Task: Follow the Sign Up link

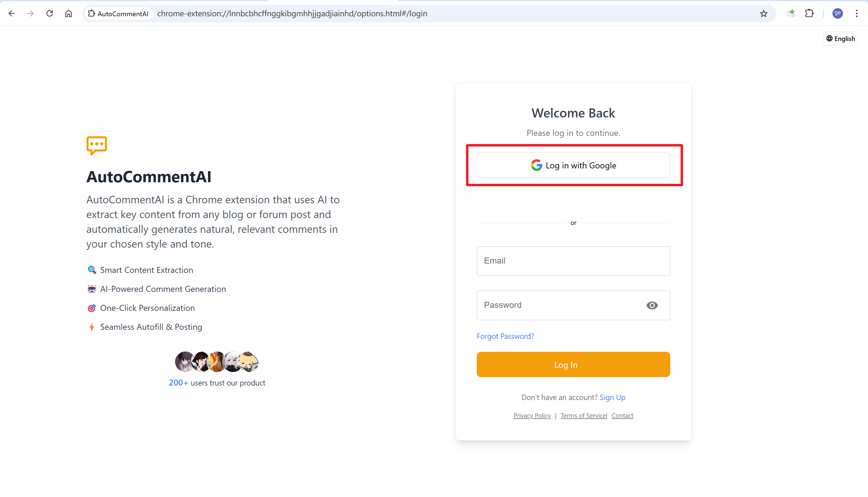Action: coord(612,397)
